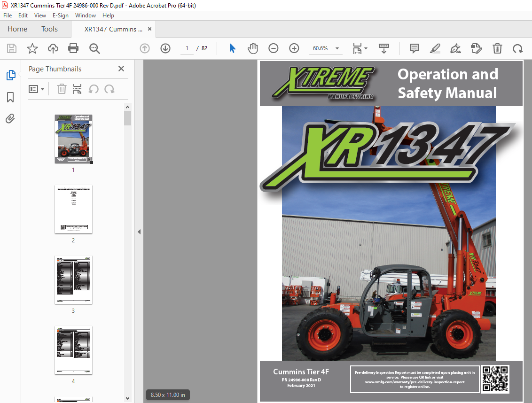Screen dimensions: 532x403
Task: Click thumbnails scrollbar down arrow
Action: pyautogui.click(x=127, y=398)
